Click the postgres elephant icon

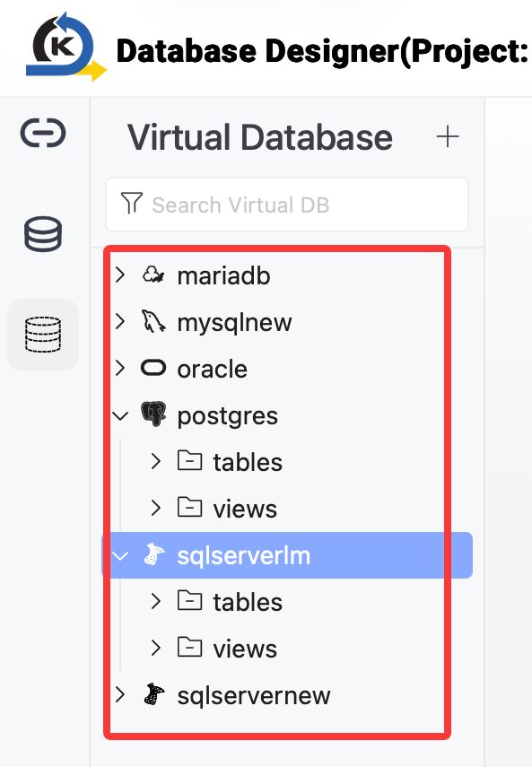point(153,414)
